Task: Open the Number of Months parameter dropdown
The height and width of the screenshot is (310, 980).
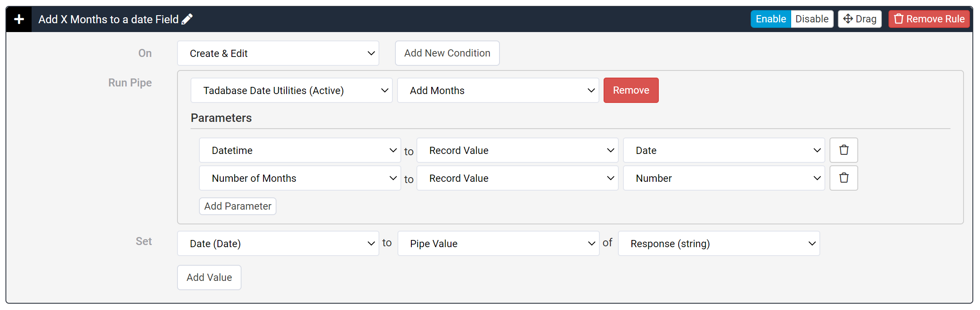Action: [x=300, y=178]
